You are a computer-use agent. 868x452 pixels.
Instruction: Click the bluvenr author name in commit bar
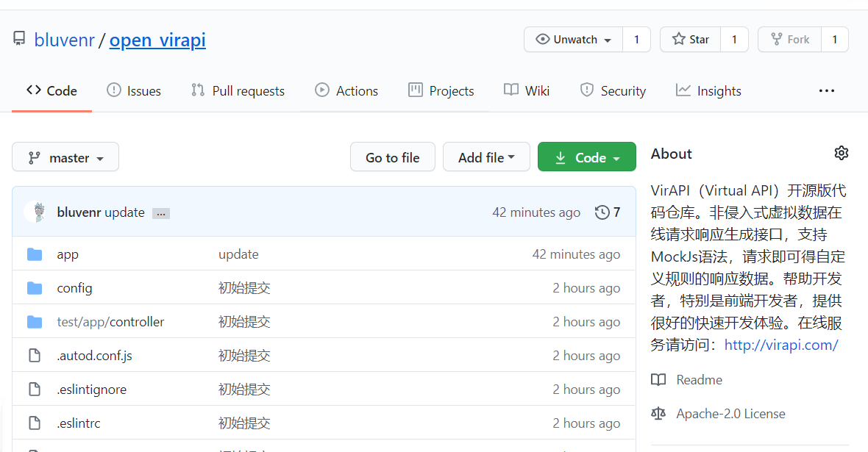(x=79, y=212)
